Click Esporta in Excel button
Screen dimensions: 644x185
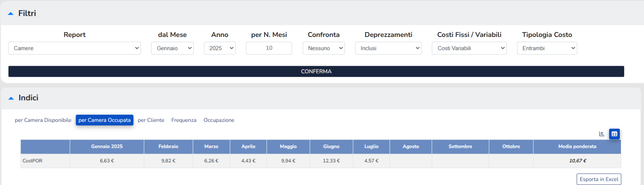599,179
